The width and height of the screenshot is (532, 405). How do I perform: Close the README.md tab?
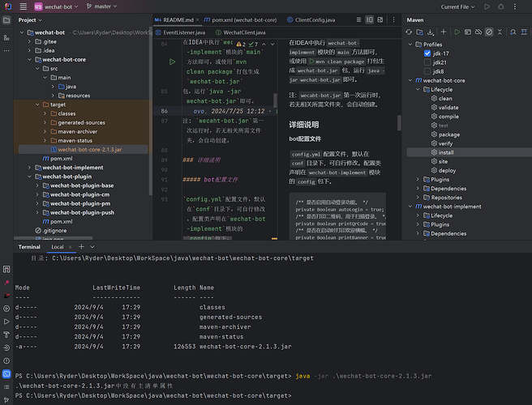coord(197,20)
